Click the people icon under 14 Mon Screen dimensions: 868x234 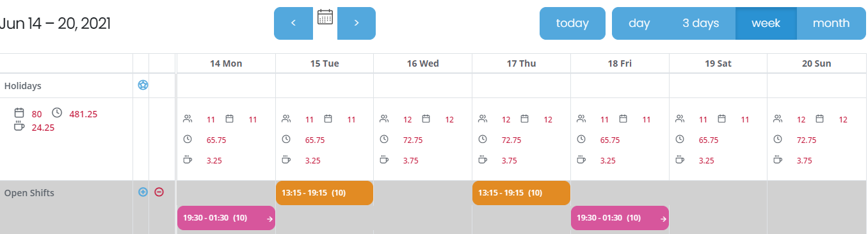pos(188,119)
